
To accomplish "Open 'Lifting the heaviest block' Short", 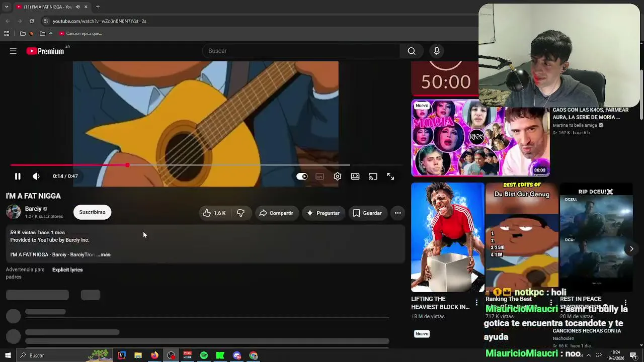I will [x=448, y=237].
